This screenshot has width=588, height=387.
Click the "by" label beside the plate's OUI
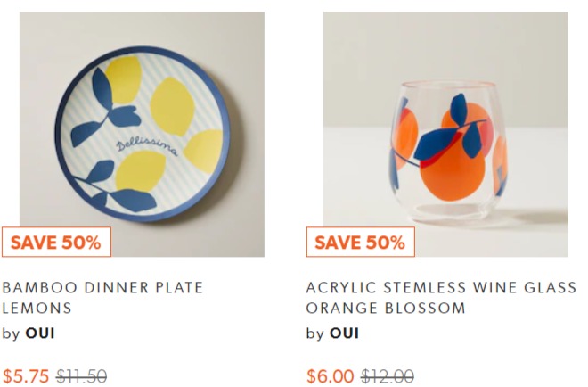click(x=12, y=333)
